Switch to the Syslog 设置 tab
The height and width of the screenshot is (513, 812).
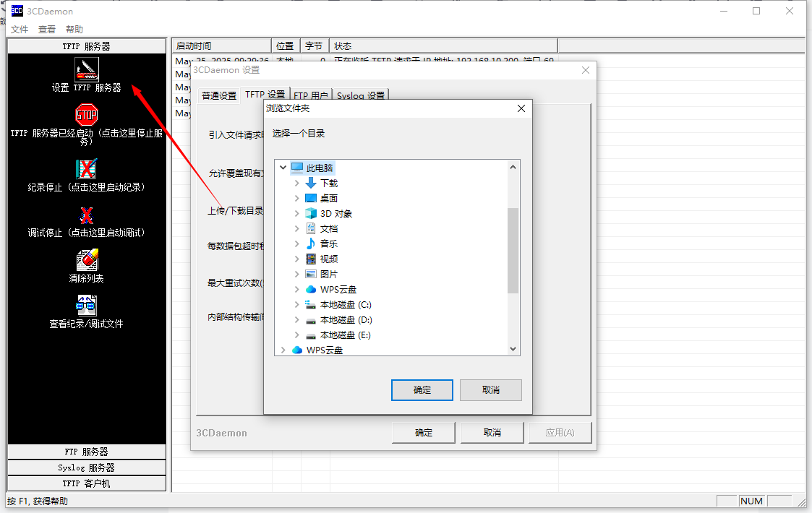[x=360, y=96]
